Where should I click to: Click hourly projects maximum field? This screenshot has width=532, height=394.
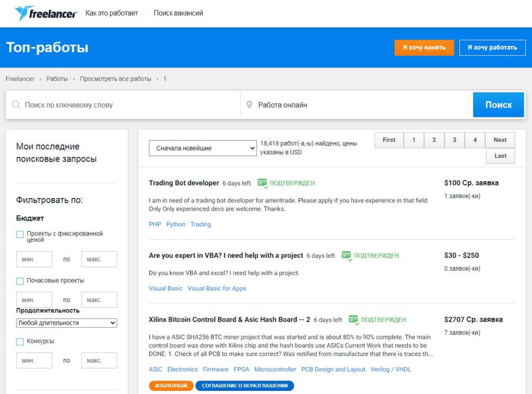coord(99,300)
